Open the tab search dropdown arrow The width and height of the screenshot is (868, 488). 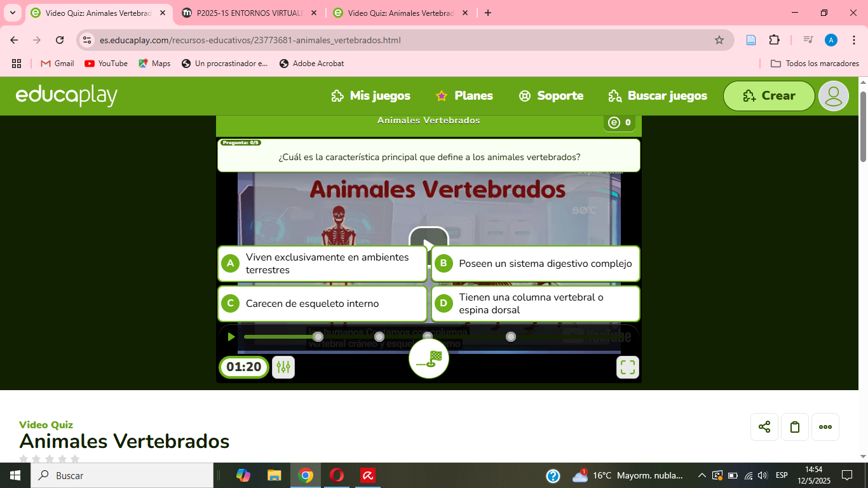coord(12,13)
